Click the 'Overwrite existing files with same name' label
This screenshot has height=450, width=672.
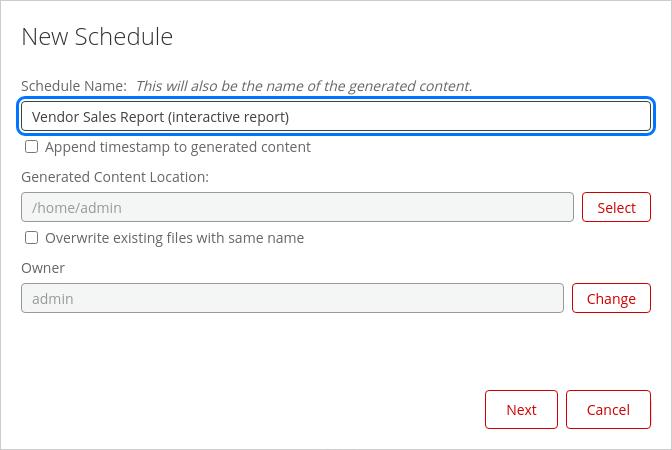pyautogui.click(x=174, y=238)
